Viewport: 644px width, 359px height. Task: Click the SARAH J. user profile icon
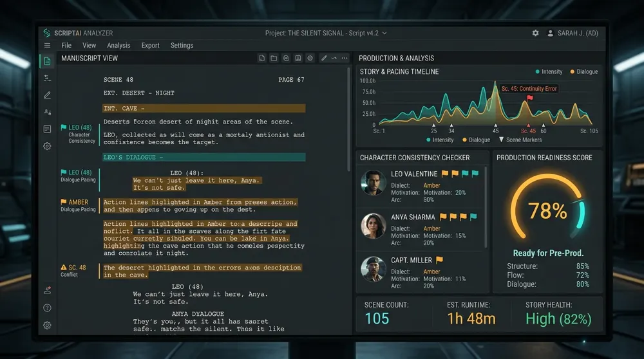pyautogui.click(x=551, y=33)
